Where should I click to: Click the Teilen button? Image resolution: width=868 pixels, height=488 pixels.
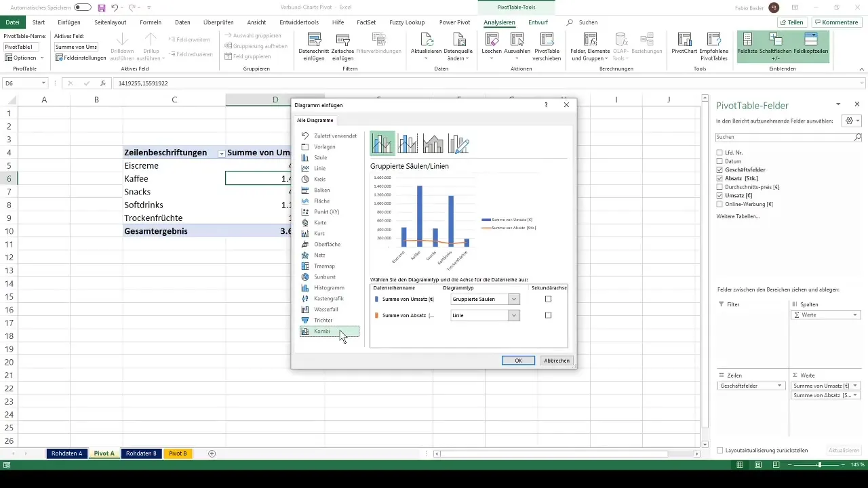pos(791,22)
